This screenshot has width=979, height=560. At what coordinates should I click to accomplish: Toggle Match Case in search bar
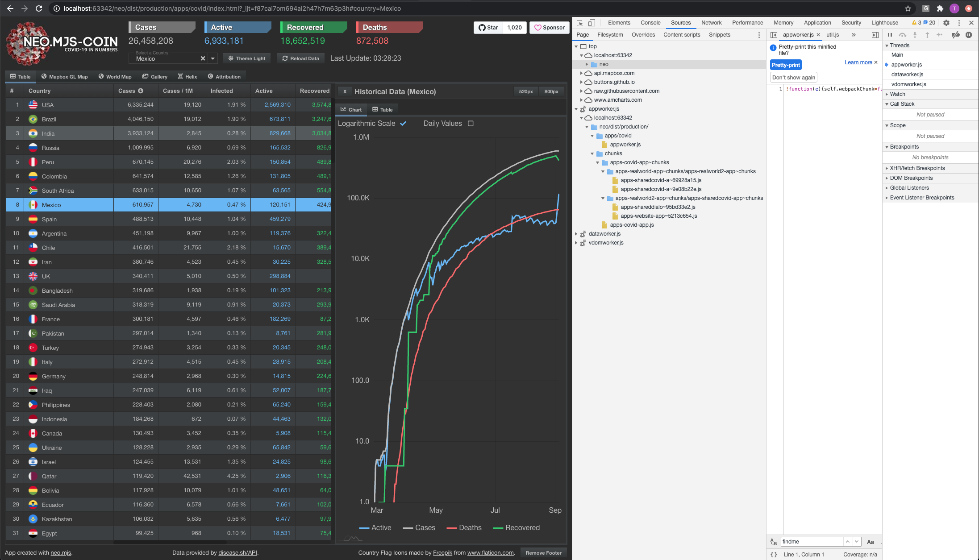pyautogui.click(x=870, y=542)
